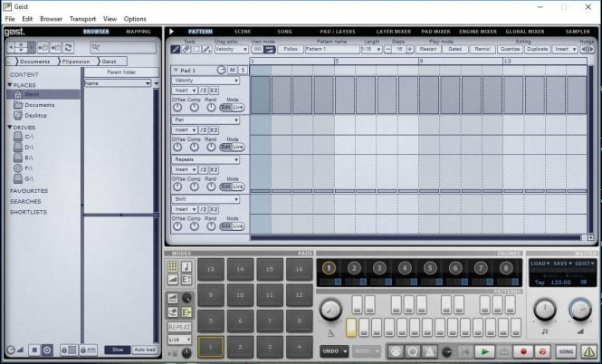602x364 pixels.
Task: Open the Layer Mixer tab
Action: [x=394, y=32]
